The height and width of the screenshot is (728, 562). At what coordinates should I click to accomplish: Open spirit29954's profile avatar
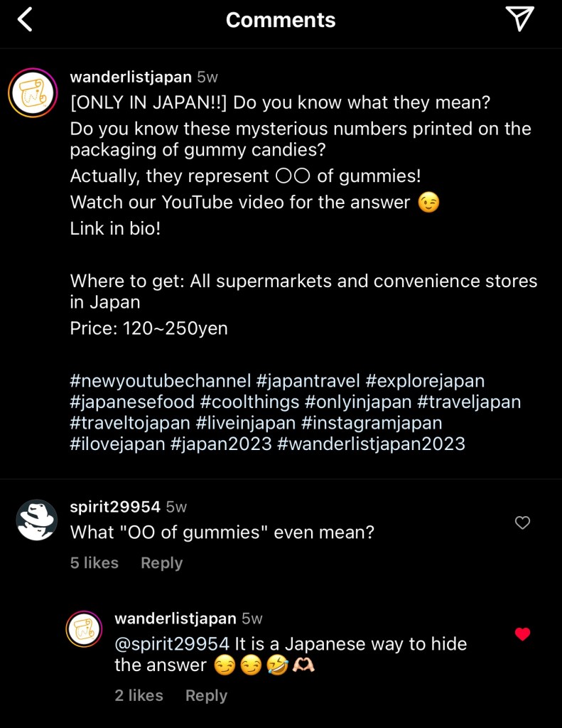36,520
